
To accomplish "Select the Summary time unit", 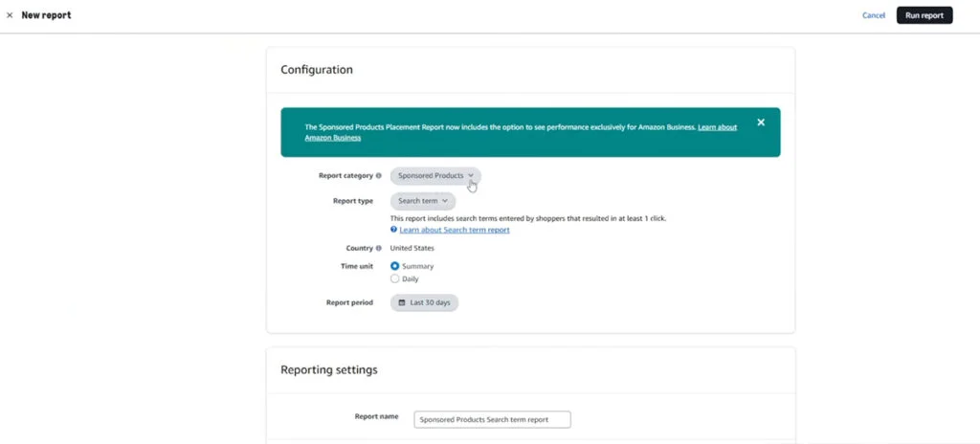I will pyautogui.click(x=395, y=266).
